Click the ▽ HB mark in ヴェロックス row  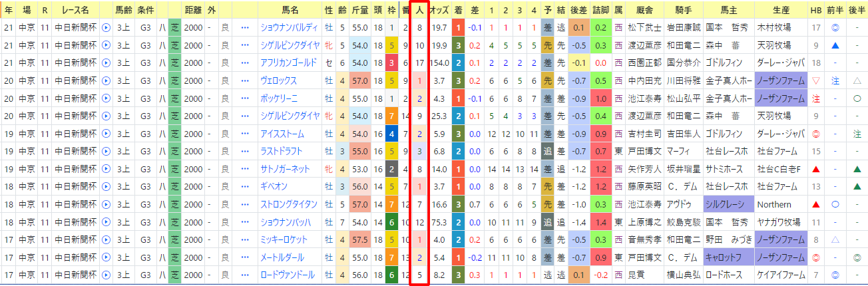816,80
